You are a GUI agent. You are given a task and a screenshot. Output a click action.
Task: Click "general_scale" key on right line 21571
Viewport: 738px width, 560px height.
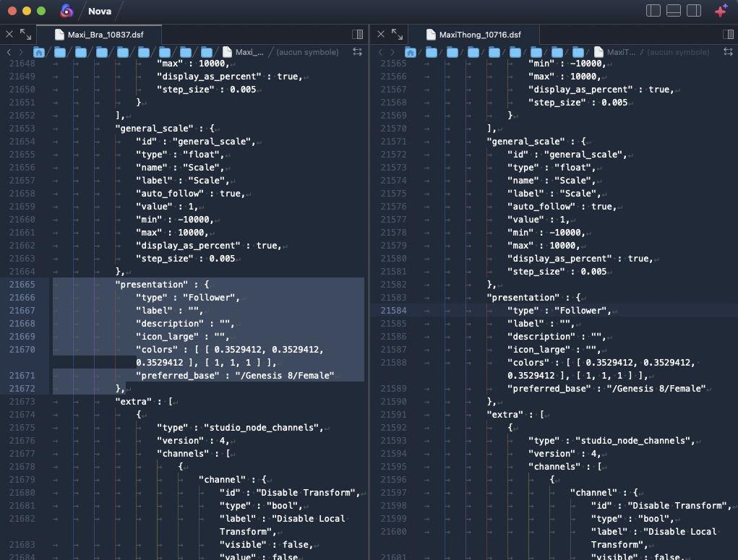click(x=525, y=141)
